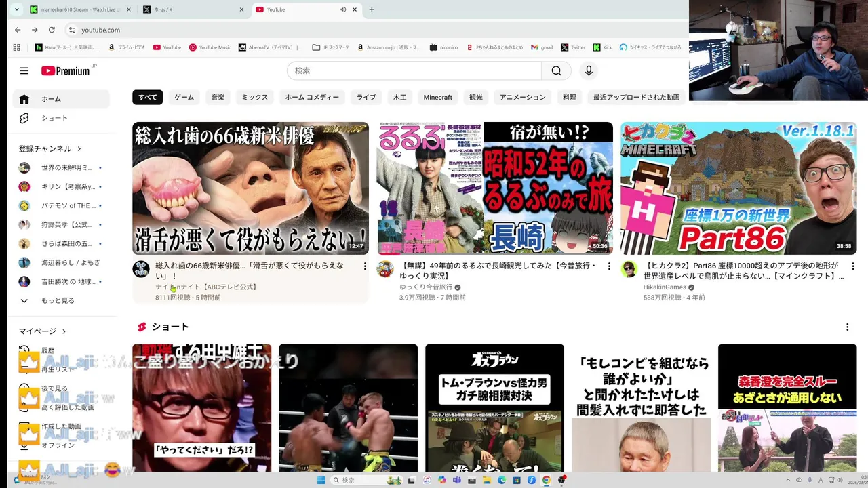Select the 音楽 filter chip
The width and height of the screenshot is (868, 488).
pyautogui.click(x=218, y=97)
